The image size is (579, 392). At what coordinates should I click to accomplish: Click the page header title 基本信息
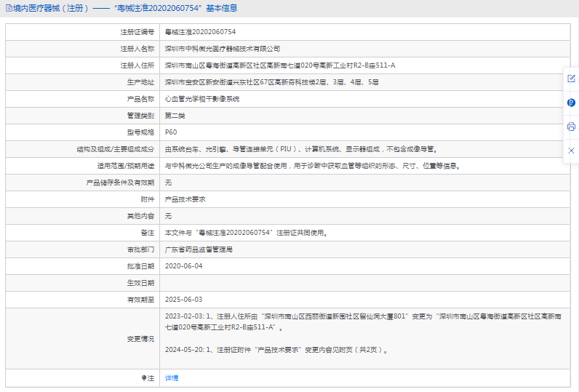(x=222, y=8)
